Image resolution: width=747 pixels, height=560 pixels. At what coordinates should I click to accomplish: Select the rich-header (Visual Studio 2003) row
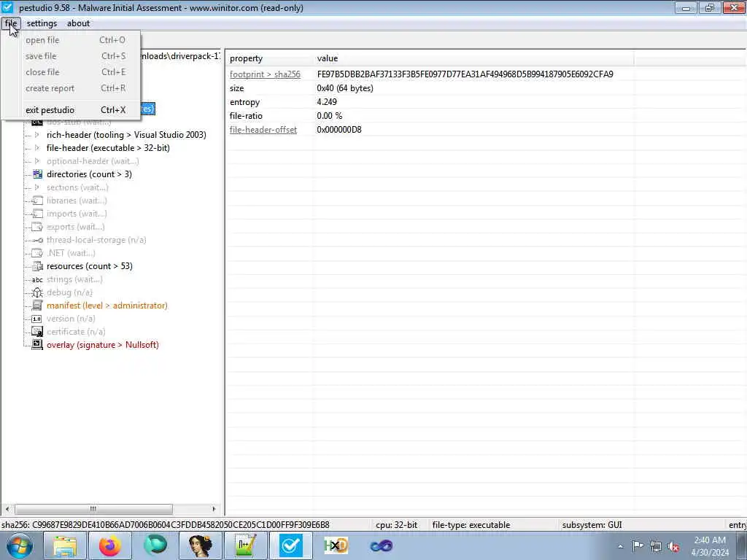point(126,135)
